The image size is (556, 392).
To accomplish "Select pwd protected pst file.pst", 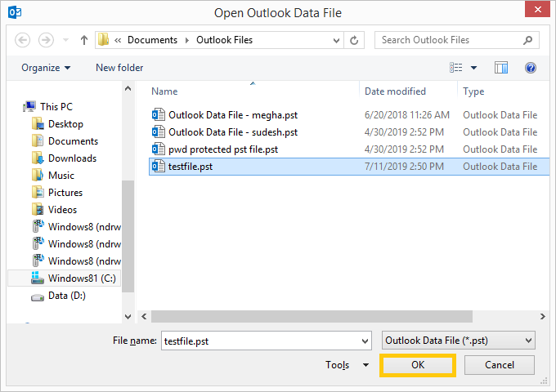I will click(223, 149).
